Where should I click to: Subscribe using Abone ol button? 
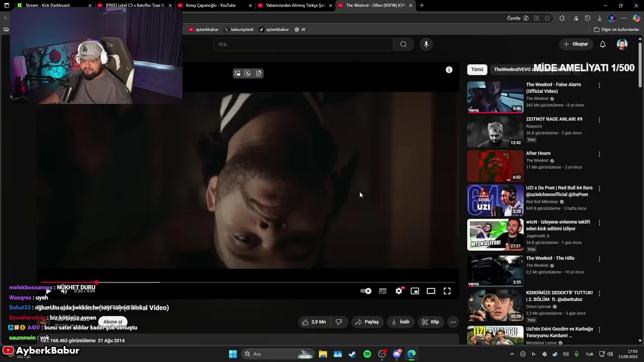113,322
